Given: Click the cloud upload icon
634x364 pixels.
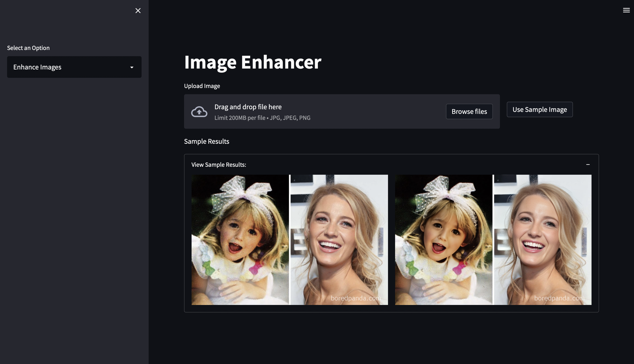Looking at the screenshot, I should [199, 112].
